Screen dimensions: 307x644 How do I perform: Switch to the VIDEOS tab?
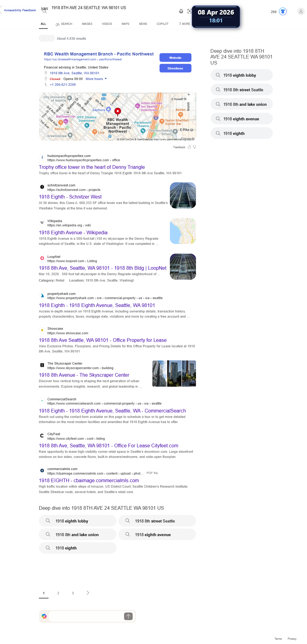(107, 24)
